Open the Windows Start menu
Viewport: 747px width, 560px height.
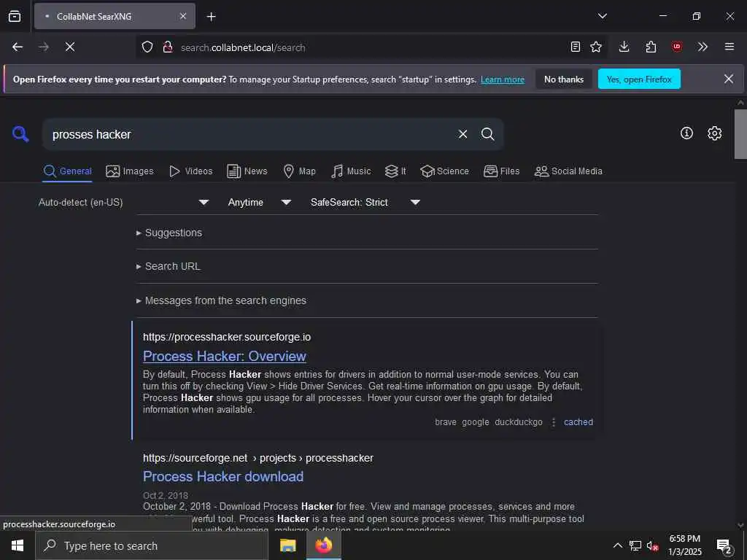[18, 545]
